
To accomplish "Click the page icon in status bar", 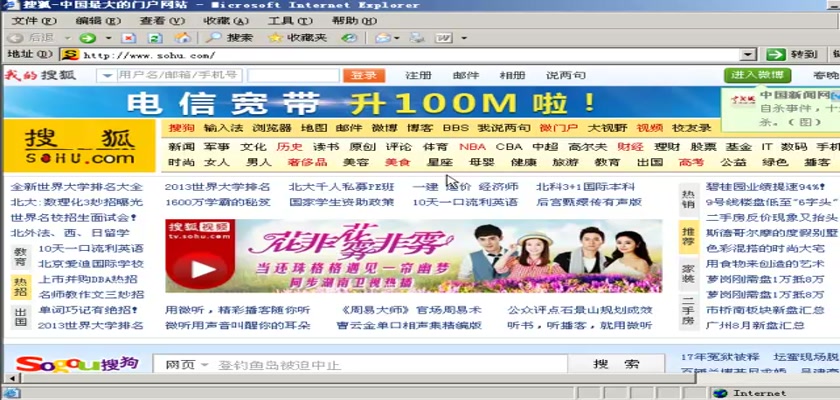I will pos(11,393).
